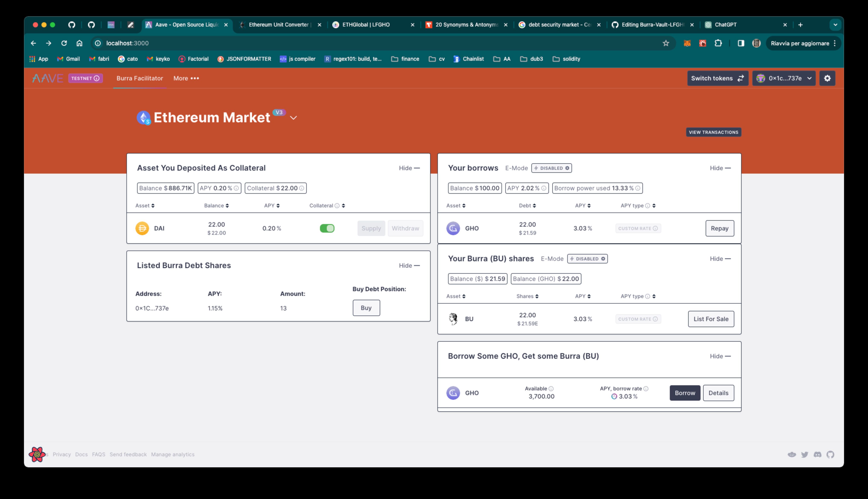Open the wallet 0x1c...737e dropdown
The height and width of the screenshot is (499, 868).
[x=784, y=78]
